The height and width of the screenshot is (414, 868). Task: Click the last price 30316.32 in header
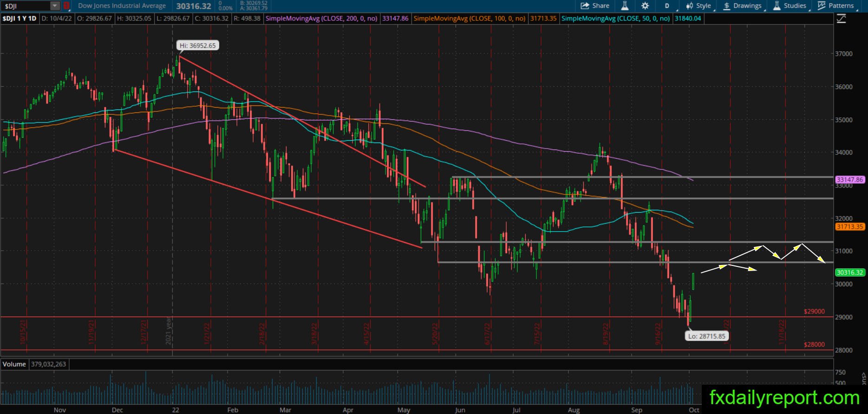(194, 6)
